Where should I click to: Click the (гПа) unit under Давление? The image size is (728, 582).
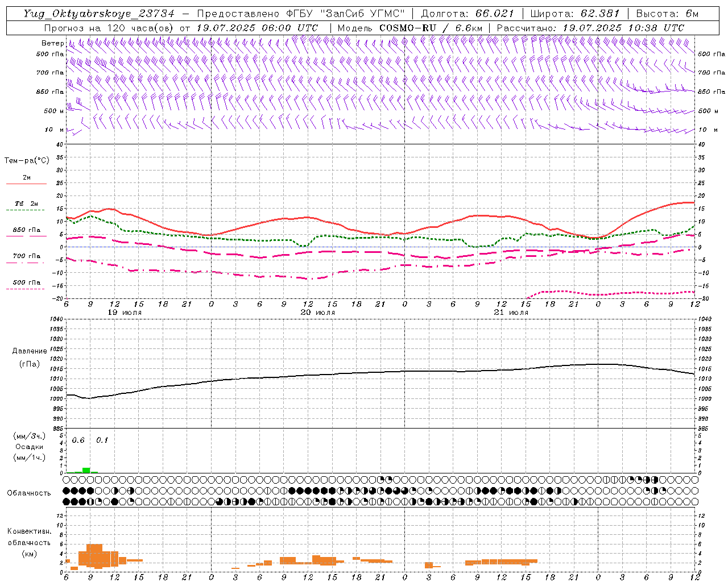[x=30, y=364]
